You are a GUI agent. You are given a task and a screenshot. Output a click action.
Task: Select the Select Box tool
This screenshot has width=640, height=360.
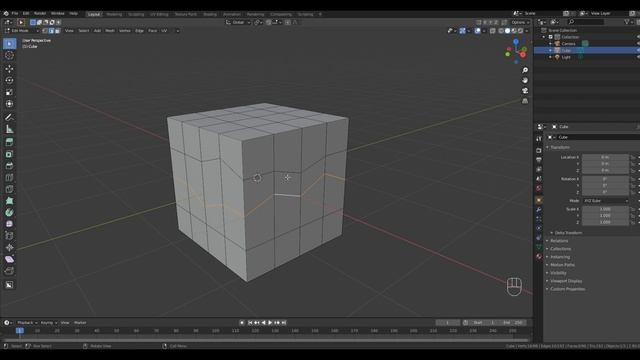click(x=9, y=44)
